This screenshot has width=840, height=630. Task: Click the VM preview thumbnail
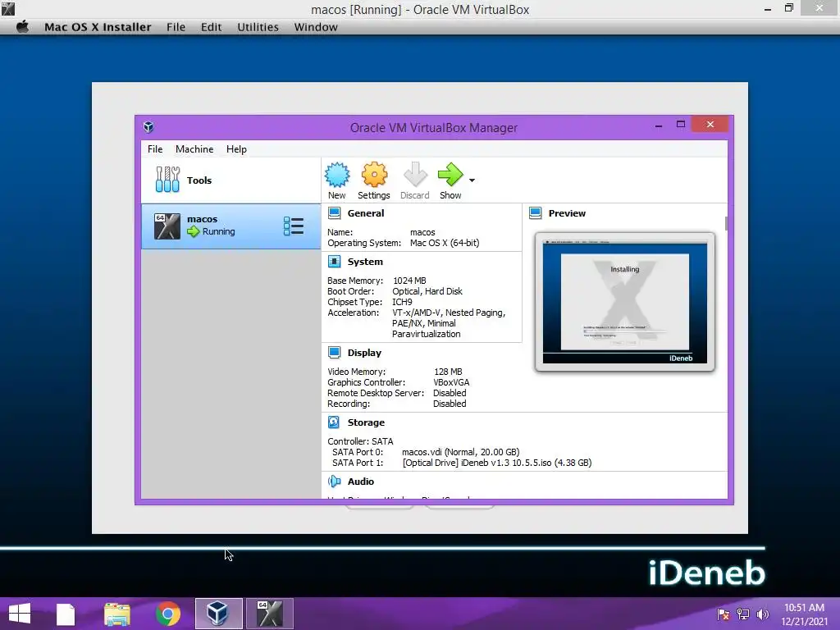[624, 302]
